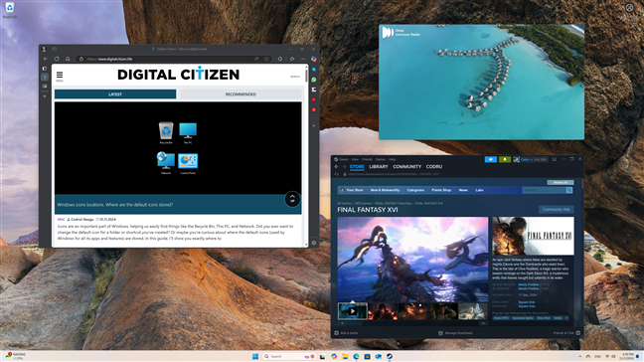Open new tab plus in Edge vertical tabs
The image size is (644, 362).
pos(45,96)
